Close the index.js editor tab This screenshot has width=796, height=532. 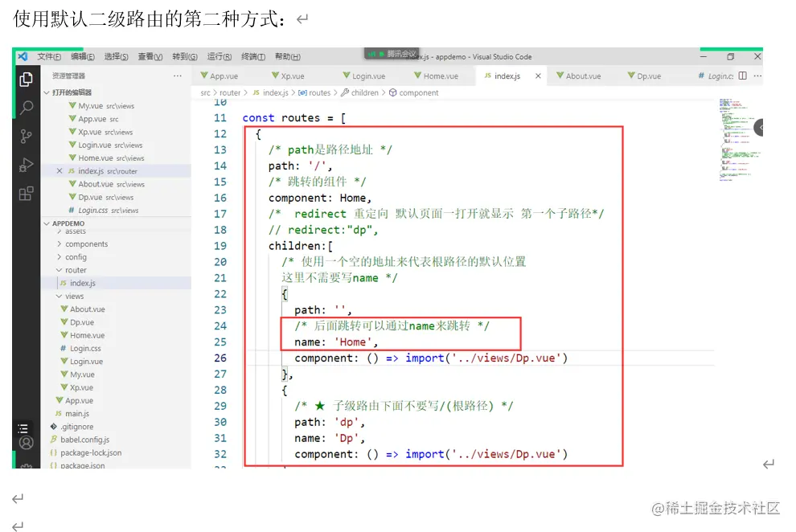(538, 76)
